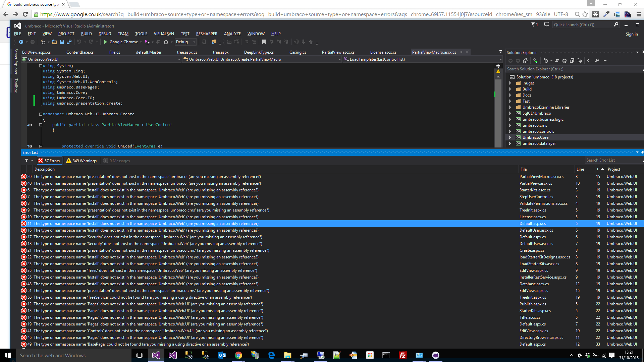Viewport: 644px width, 362px height.
Task: Expand the Build folder in Solution Explorer
Action: (510, 89)
